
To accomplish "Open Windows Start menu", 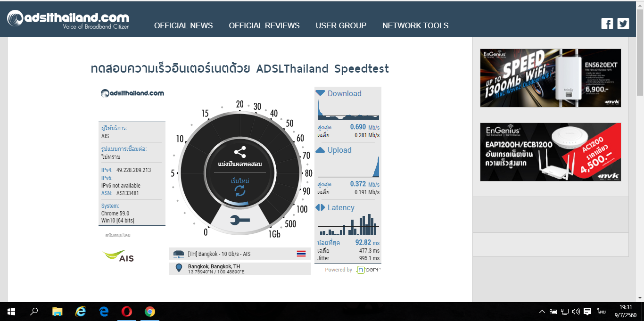I will pyautogui.click(x=11, y=312).
